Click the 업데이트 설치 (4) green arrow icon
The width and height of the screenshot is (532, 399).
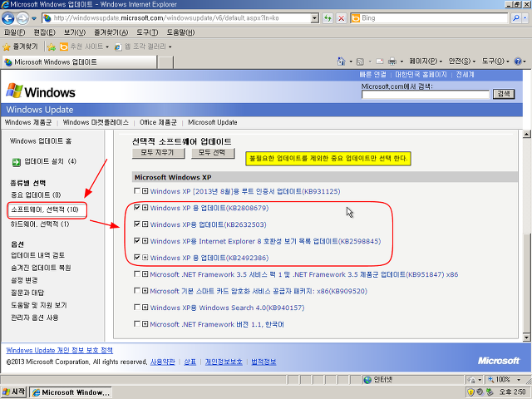point(16,162)
